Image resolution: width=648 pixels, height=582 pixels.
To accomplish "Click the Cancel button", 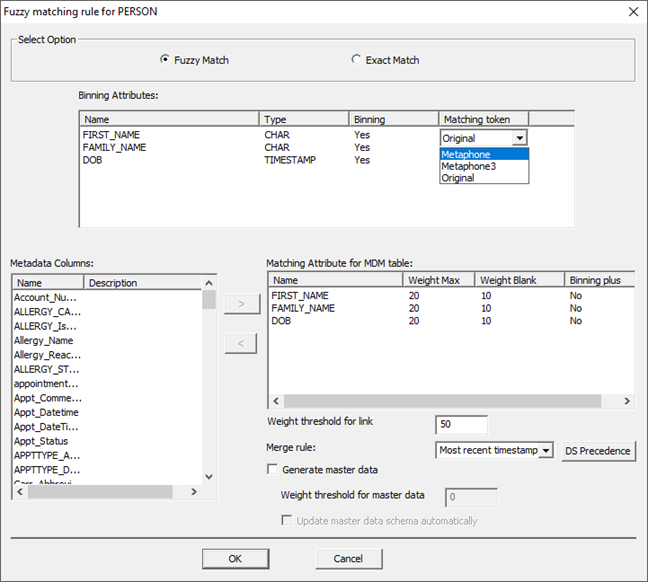I will [348, 558].
